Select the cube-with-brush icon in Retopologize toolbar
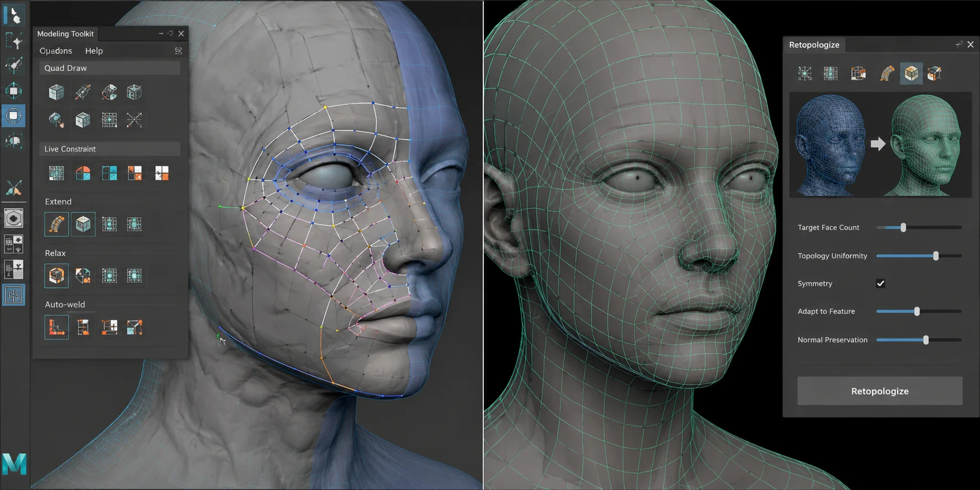The height and width of the screenshot is (490, 980). click(x=935, y=73)
